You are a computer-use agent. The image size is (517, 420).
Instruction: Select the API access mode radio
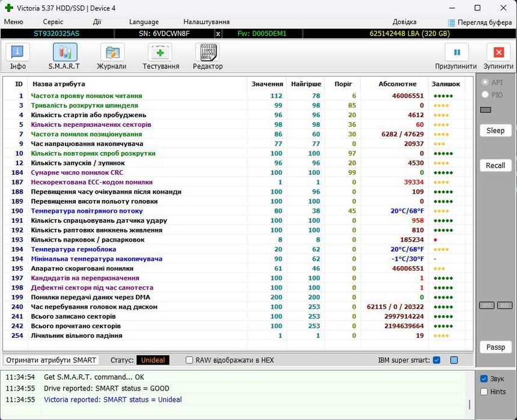(x=485, y=82)
